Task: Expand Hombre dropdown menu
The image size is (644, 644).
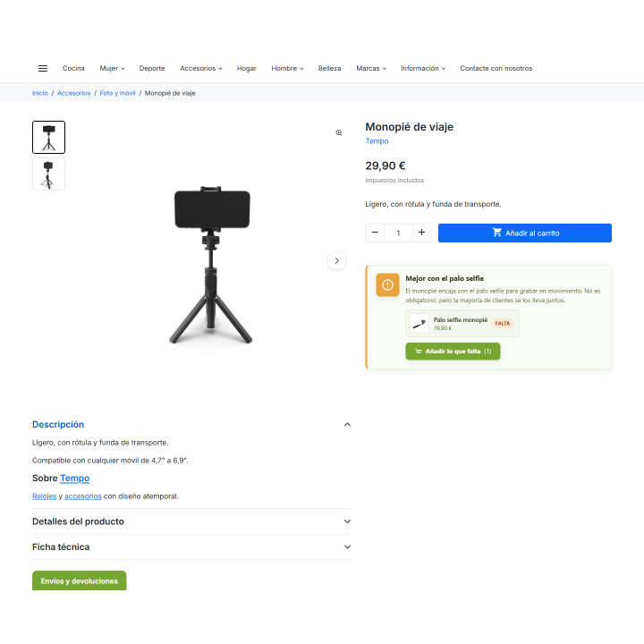Action: 287,68
